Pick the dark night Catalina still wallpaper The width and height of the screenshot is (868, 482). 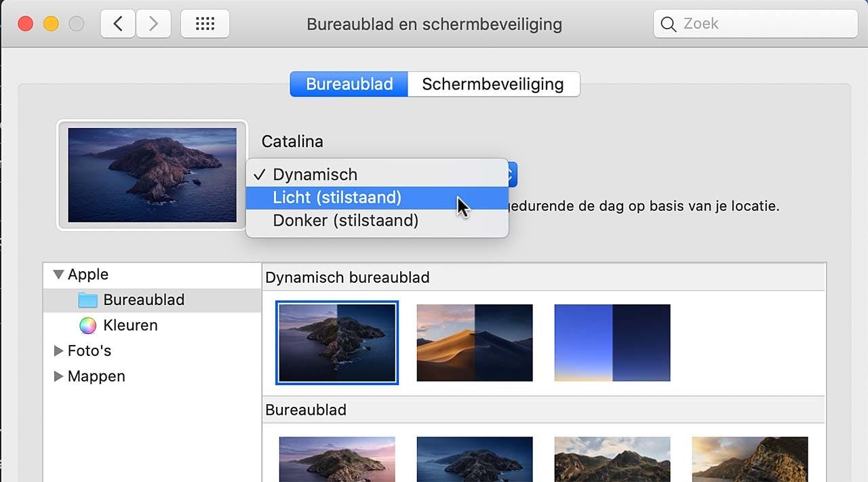click(x=475, y=459)
